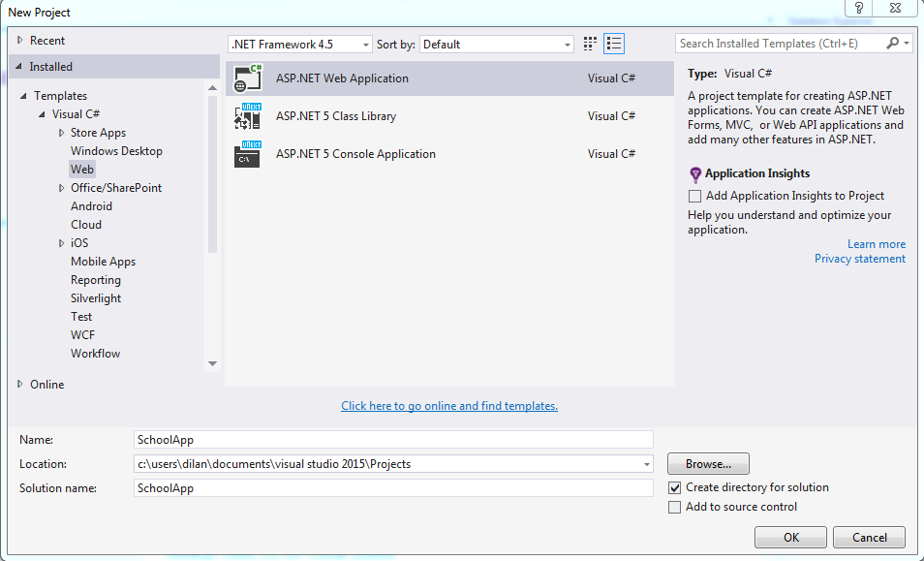The height and width of the screenshot is (561, 924).
Task: Click the Browse... button
Action: click(x=708, y=464)
